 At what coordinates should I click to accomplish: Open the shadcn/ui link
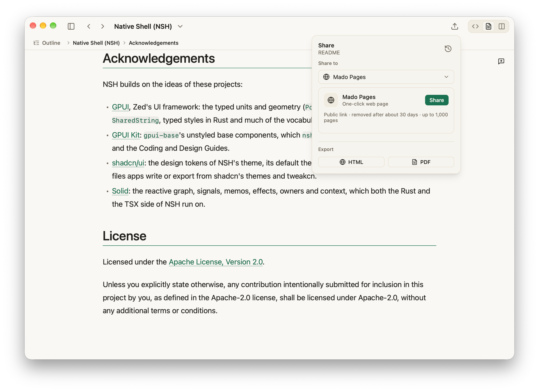[128, 163]
